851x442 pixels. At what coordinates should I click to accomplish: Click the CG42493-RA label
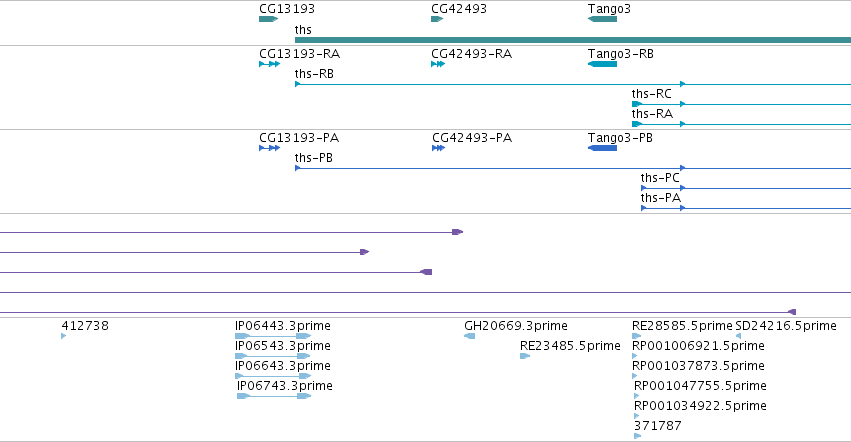472,54
